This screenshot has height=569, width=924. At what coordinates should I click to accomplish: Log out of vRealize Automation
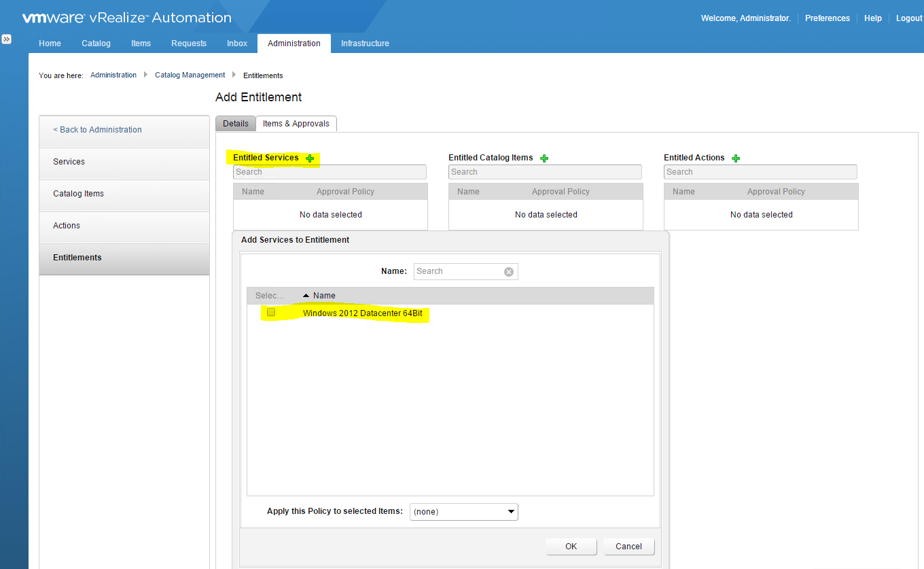(909, 18)
